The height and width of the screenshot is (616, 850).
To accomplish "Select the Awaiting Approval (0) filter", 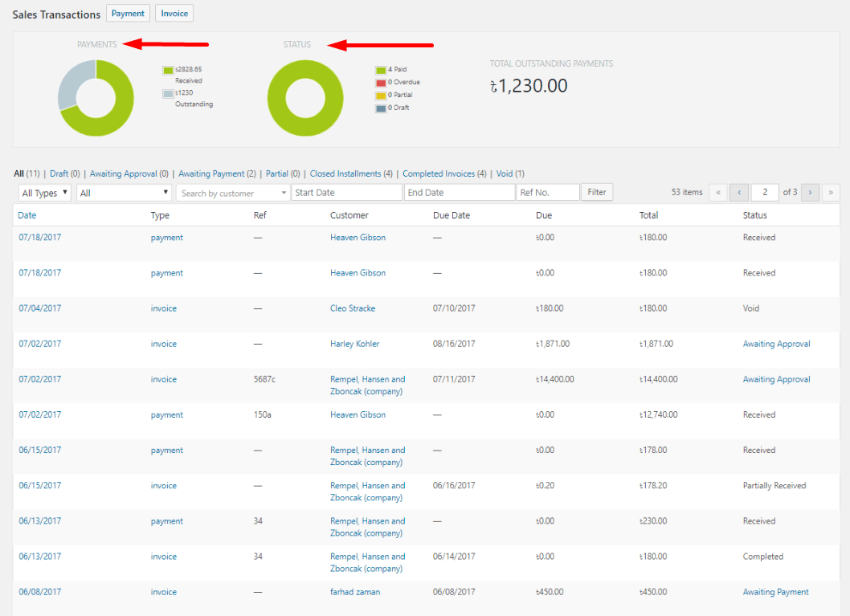I will pos(129,174).
